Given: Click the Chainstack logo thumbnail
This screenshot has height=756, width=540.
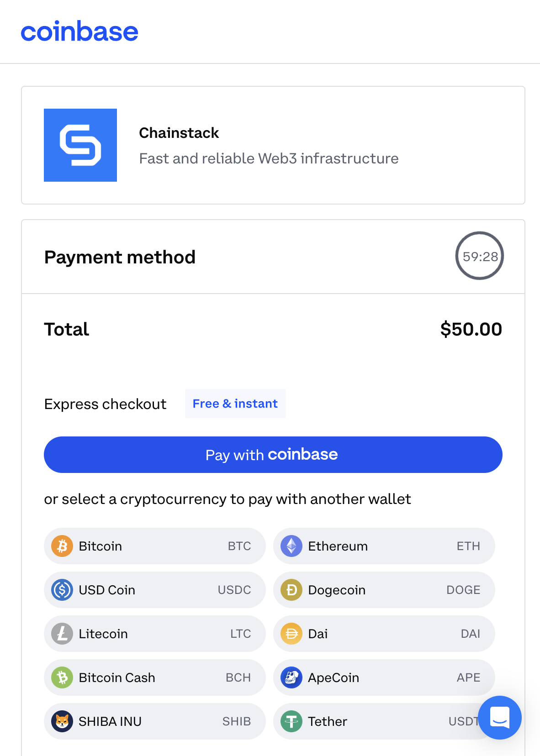Looking at the screenshot, I should pos(80,145).
